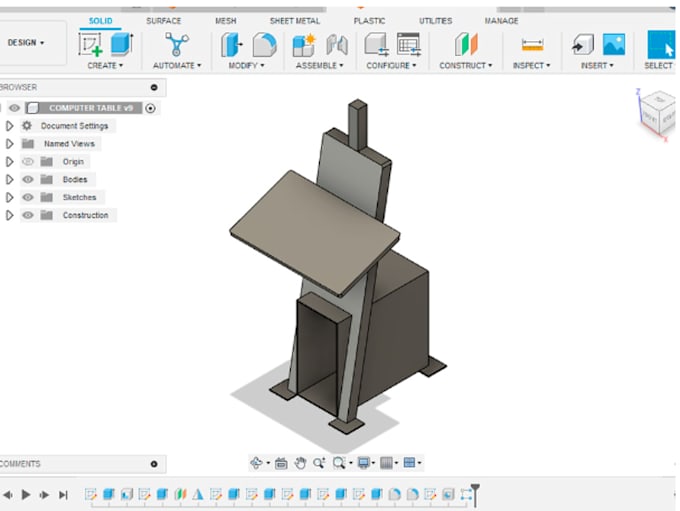The height and width of the screenshot is (511, 680).
Task: Switch to the PLASTIC tab
Action: 369,21
